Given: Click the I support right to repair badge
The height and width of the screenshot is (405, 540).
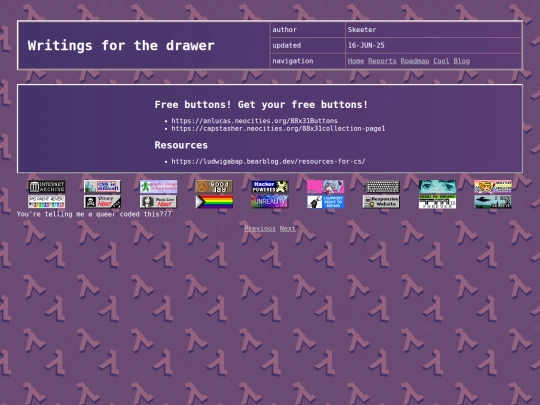Looking at the screenshot, I should pos(325,202).
